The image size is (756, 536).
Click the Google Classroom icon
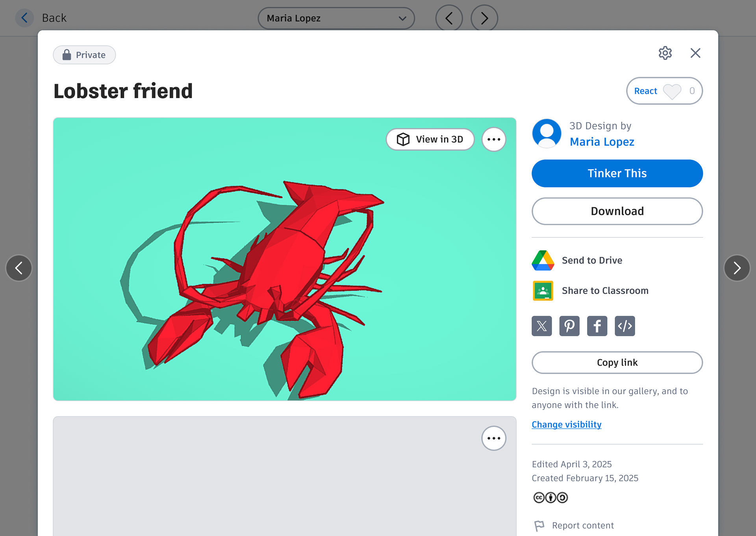coord(543,291)
